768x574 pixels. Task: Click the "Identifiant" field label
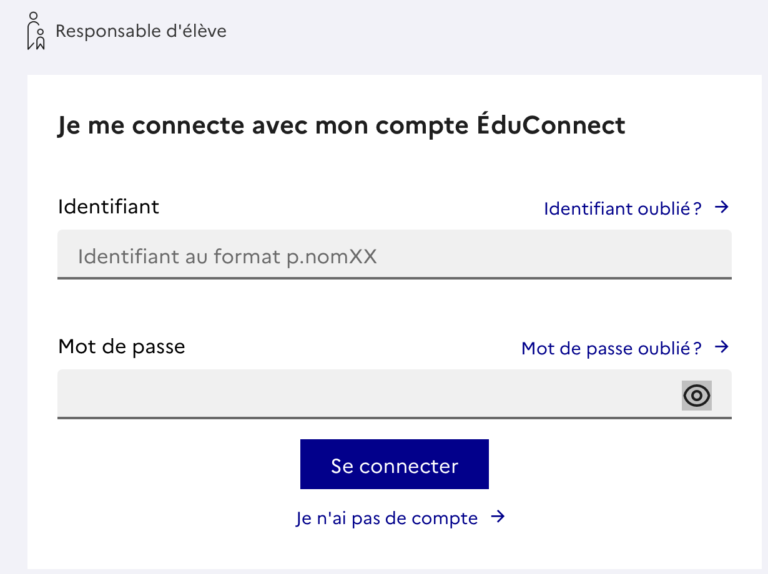pyautogui.click(x=108, y=207)
